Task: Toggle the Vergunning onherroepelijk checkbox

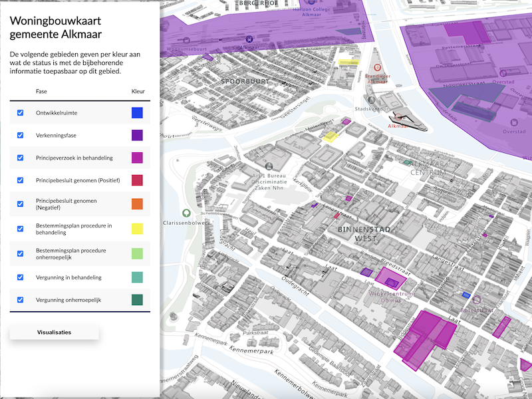Action: (20, 300)
